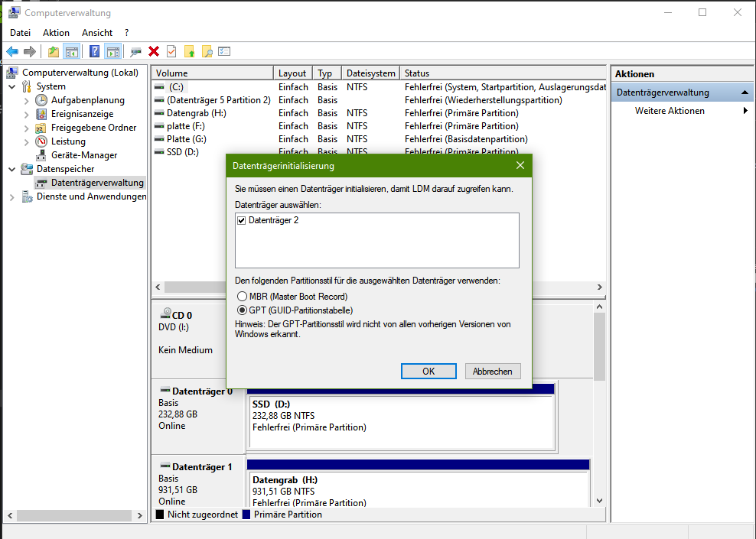Click Abbrechen in the dialog
The height and width of the screenshot is (539, 756).
tap(492, 372)
